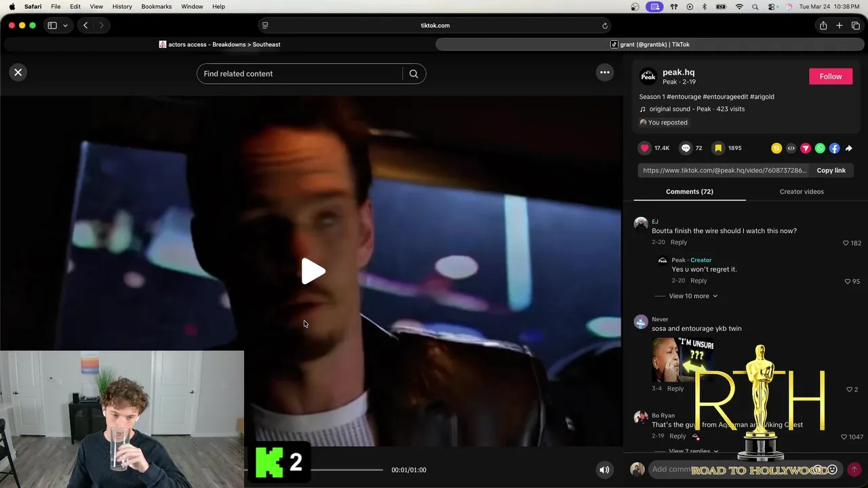
Task: Open comments using the speech bubble icon
Action: click(x=686, y=148)
